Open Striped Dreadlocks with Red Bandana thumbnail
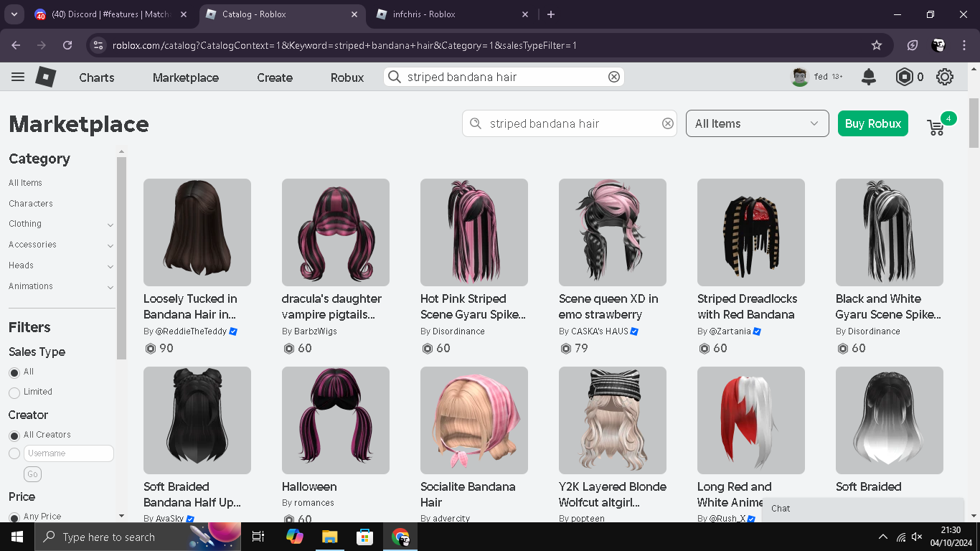This screenshot has height=551, width=980. [751, 232]
